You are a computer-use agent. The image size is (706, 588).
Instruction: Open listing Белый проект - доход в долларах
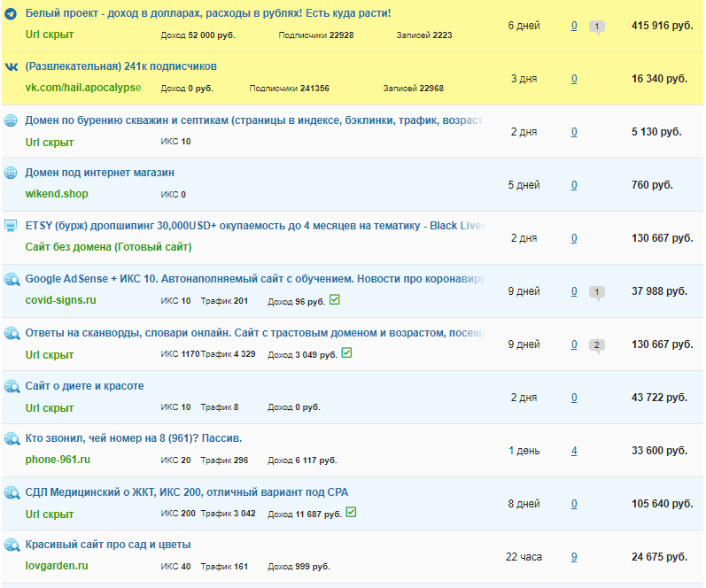click(208, 13)
